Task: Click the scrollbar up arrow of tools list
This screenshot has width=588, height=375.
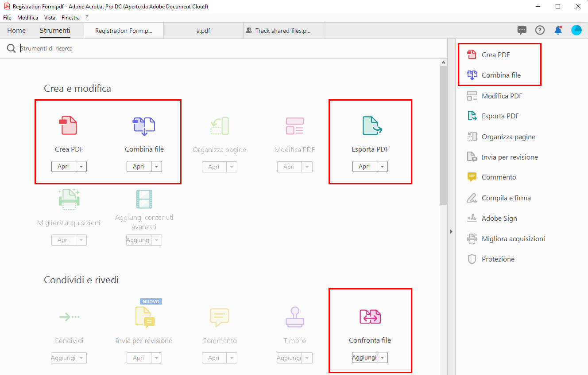Action: pos(443,63)
